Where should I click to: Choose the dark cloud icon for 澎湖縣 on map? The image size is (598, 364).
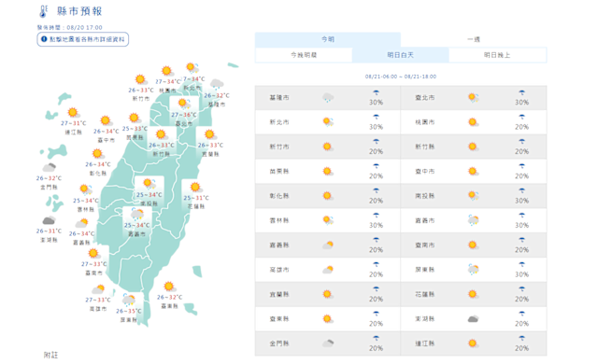coord(49,220)
